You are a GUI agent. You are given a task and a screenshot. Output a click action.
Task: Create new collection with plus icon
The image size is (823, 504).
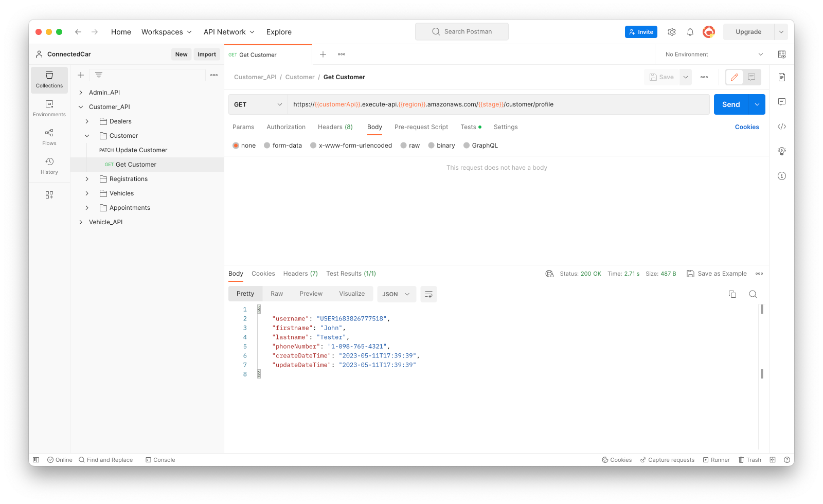point(81,75)
